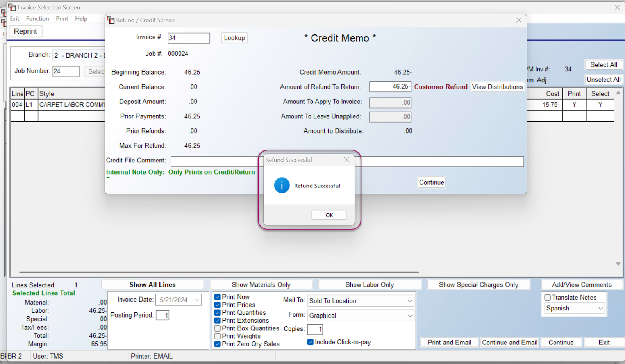Open the Mail To dropdown
625x364 pixels.
409,301
